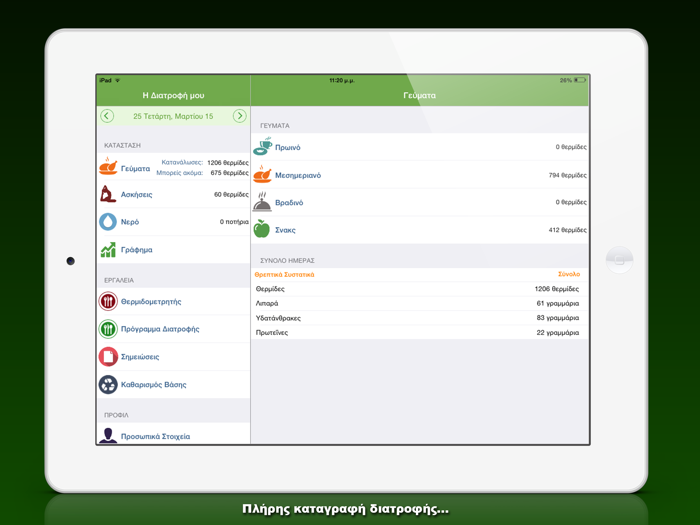Click the Θρεπτικά Συστατικά header
Image resolution: width=700 pixels, height=525 pixels.
[284, 275]
